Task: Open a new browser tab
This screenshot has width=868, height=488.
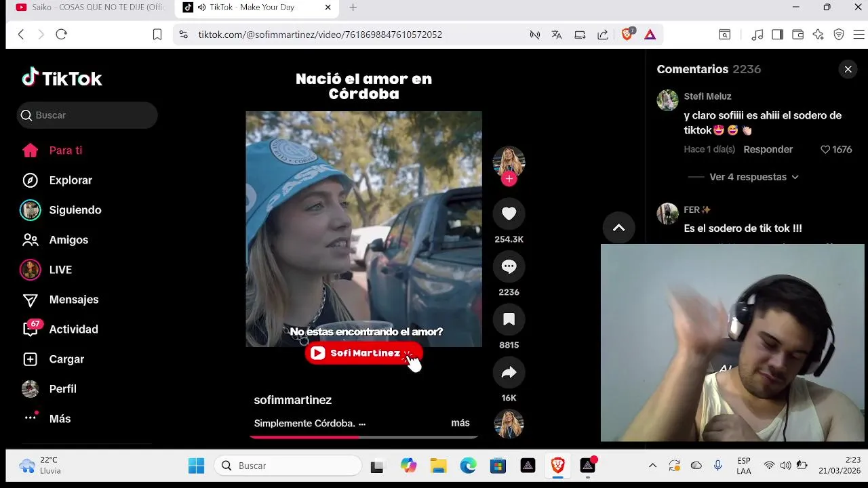Action: point(353,7)
